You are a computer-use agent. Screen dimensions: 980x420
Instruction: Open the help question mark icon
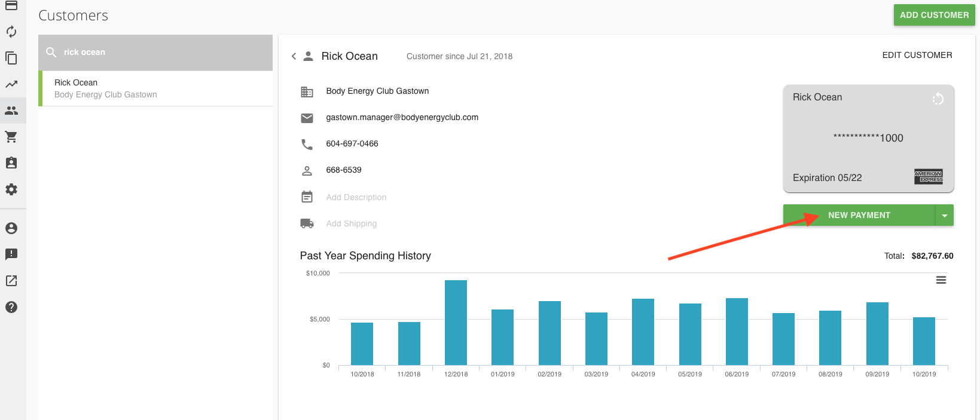point(11,307)
